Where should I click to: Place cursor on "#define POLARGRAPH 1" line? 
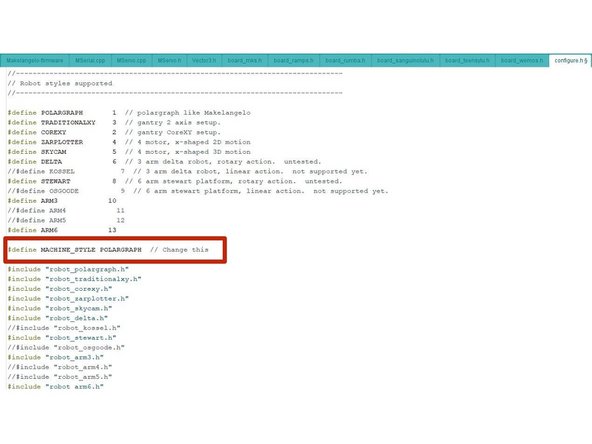(x=129, y=113)
